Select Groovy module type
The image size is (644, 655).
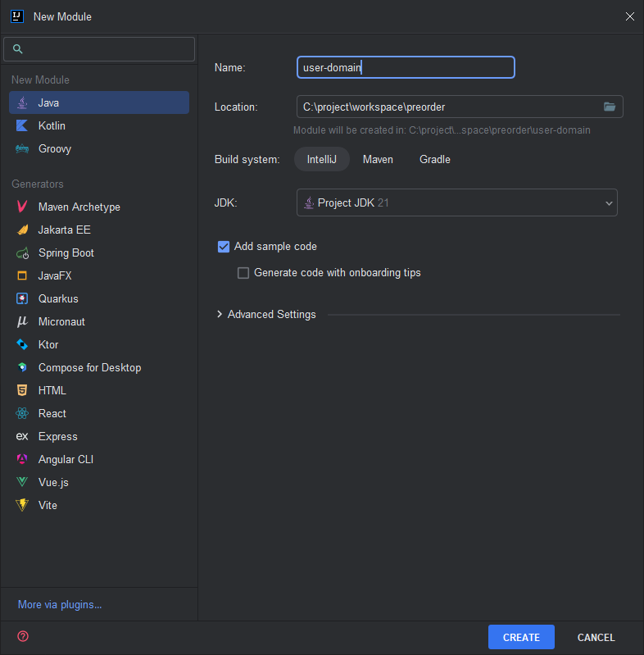point(99,148)
